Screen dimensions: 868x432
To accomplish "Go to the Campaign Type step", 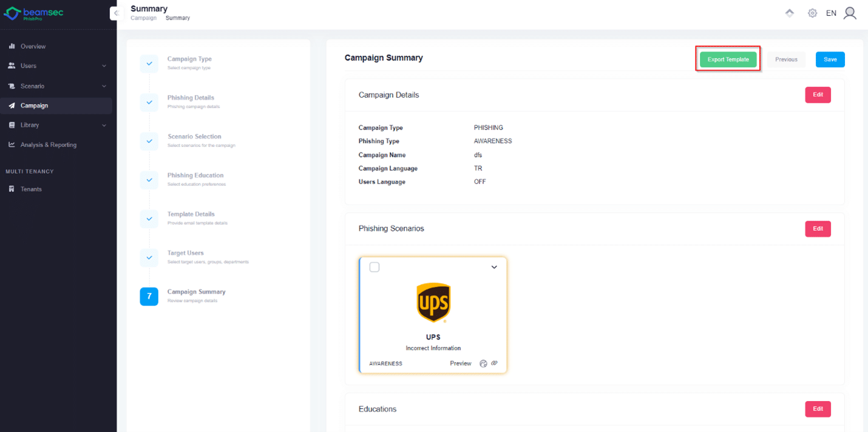I will pyautogui.click(x=189, y=59).
